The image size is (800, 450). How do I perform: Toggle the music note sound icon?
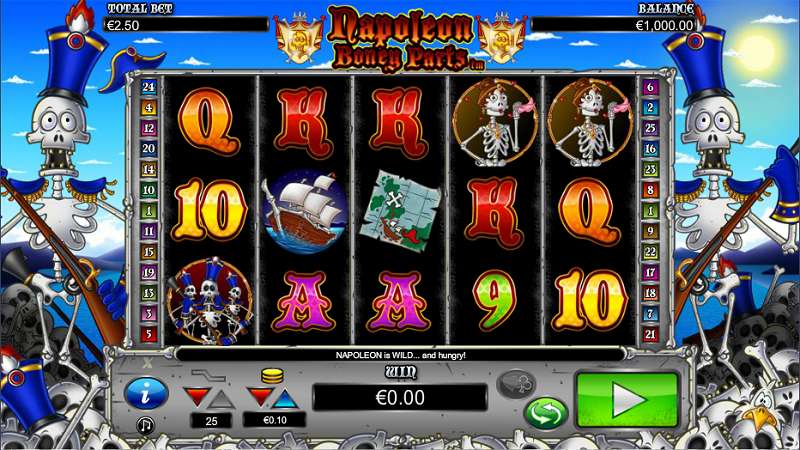click(x=145, y=424)
